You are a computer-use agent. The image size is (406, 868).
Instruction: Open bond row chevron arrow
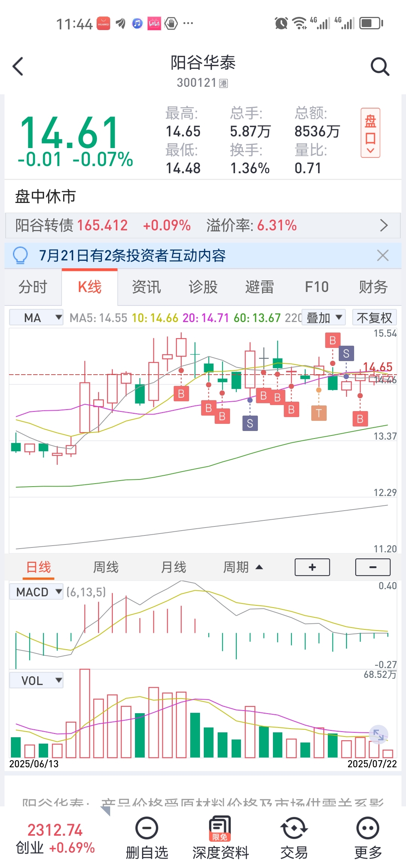pos(383,225)
